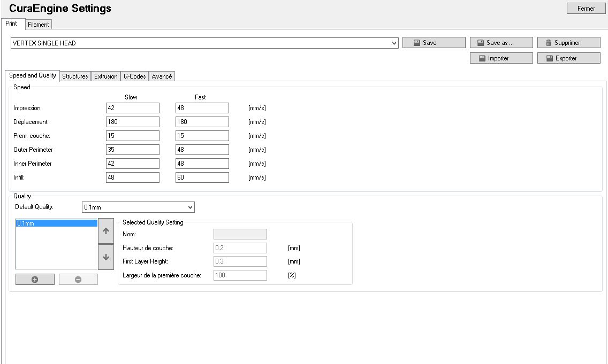Click the Save button with disk icon
Screen dimensions: 608x364
click(x=434, y=43)
